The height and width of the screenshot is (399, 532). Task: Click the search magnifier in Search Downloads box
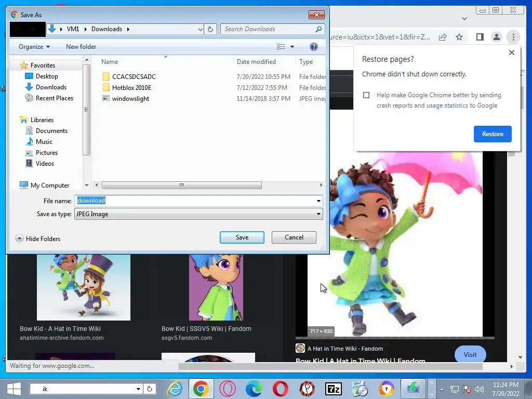click(318, 29)
